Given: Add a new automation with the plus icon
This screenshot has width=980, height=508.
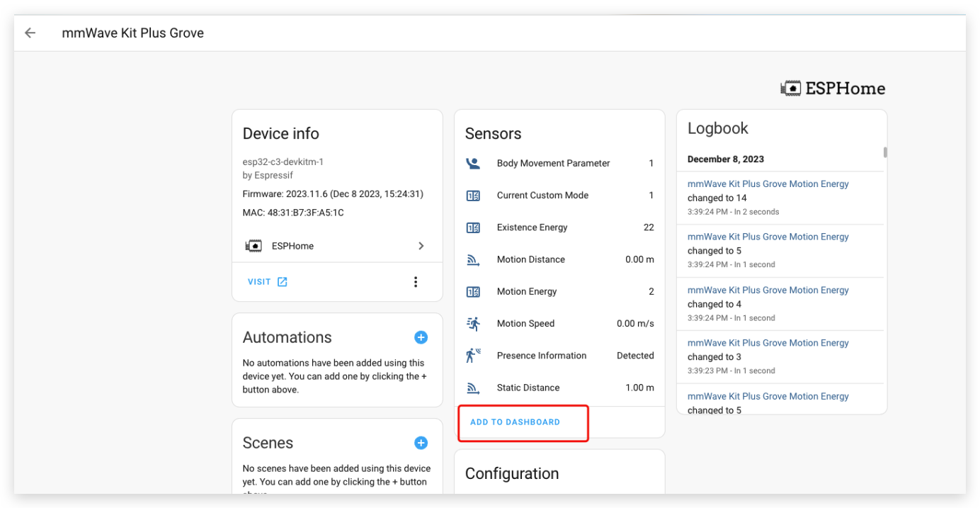Looking at the screenshot, I should (x=421, y=337).
